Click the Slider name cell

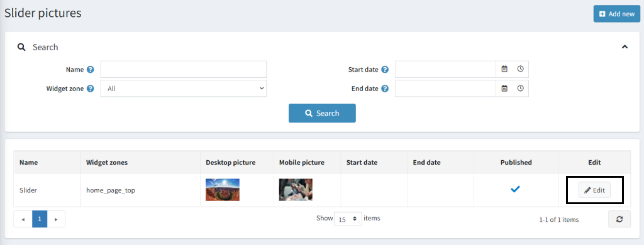[x=47, y=190]
